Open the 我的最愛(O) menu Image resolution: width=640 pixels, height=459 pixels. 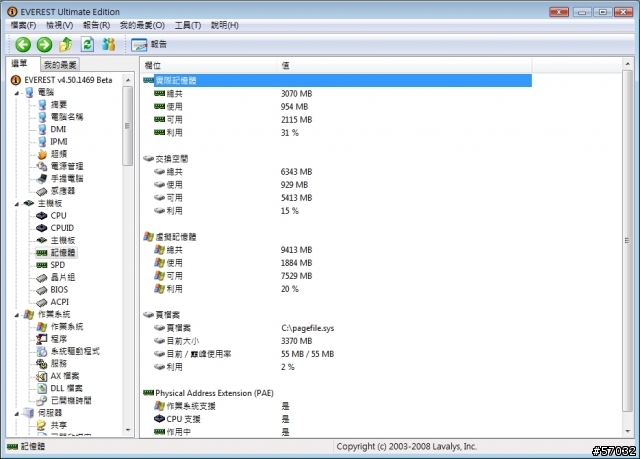point(142,25)
